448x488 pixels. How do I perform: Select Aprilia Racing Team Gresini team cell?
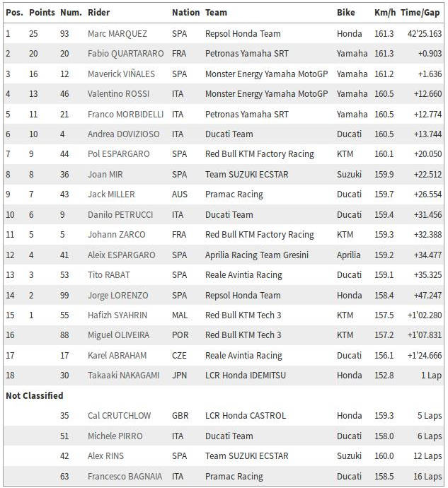(257, 255)
